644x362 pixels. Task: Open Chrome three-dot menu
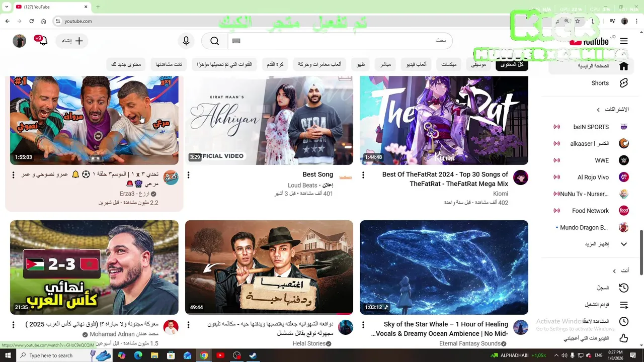[x=636, y=21]
